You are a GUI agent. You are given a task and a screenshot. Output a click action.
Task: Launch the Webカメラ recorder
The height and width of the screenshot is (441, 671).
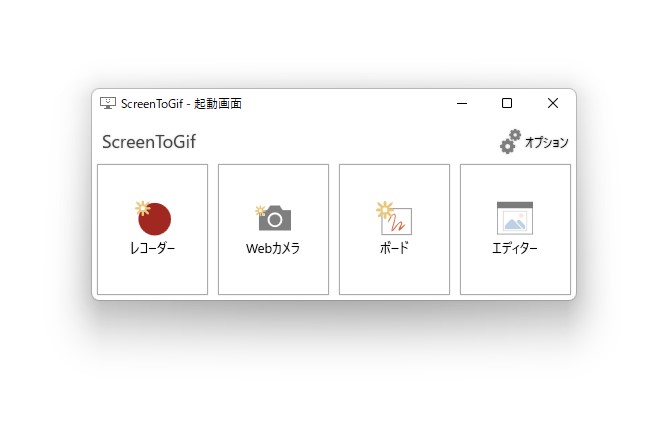tap(273, 229)
